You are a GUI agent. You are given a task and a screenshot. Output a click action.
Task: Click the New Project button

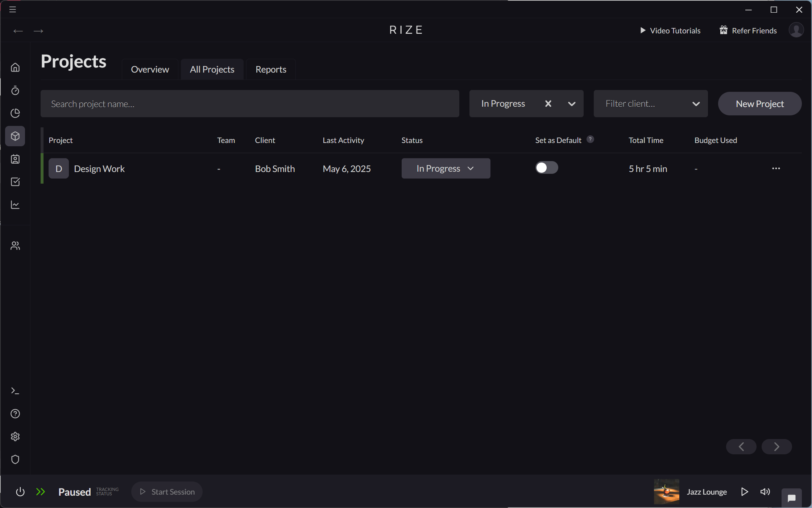click(759, 103)
